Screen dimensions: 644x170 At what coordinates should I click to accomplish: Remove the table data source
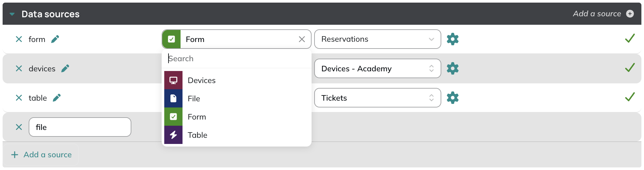[19, 98]
